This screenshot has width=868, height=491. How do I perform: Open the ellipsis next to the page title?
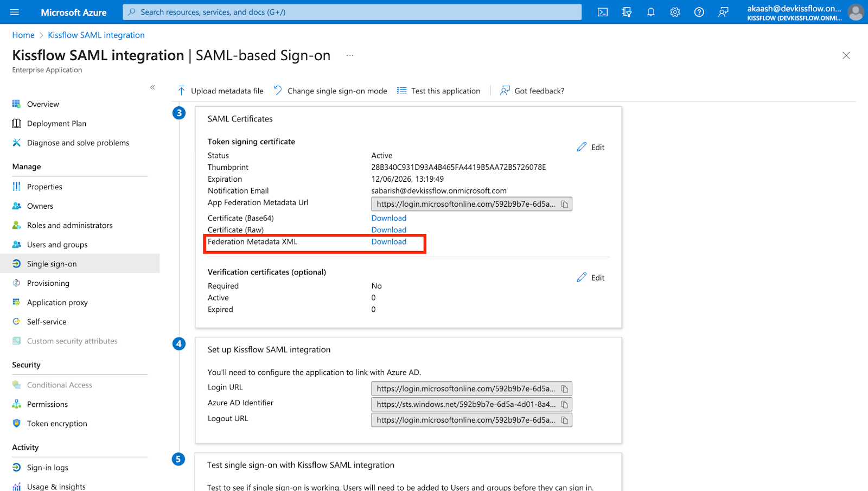pos(350,55)
